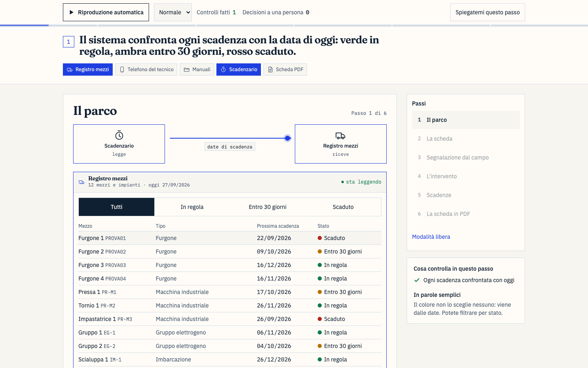Select row Furgone 2 PROVA02
588x368 pixels.
(x=230, y=251)
